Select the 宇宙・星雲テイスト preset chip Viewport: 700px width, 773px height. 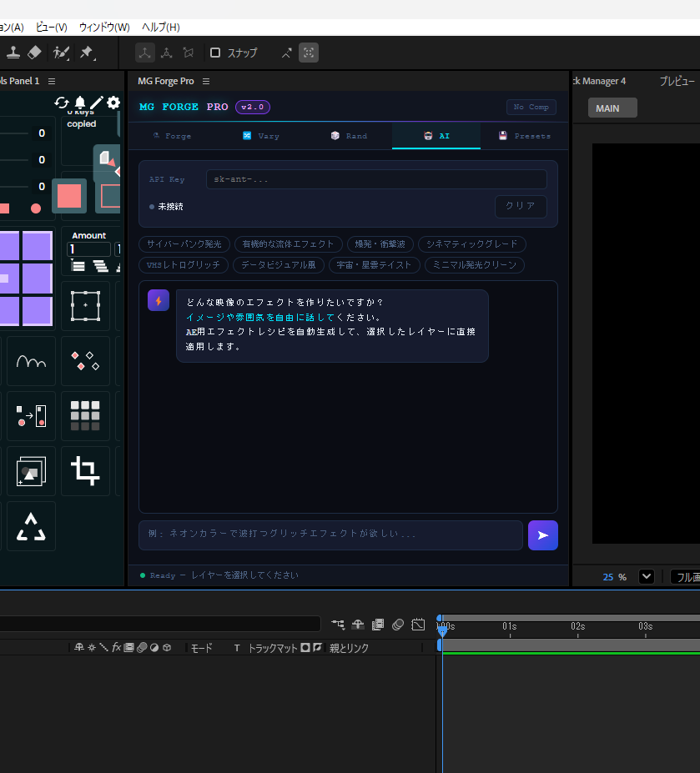374,265
